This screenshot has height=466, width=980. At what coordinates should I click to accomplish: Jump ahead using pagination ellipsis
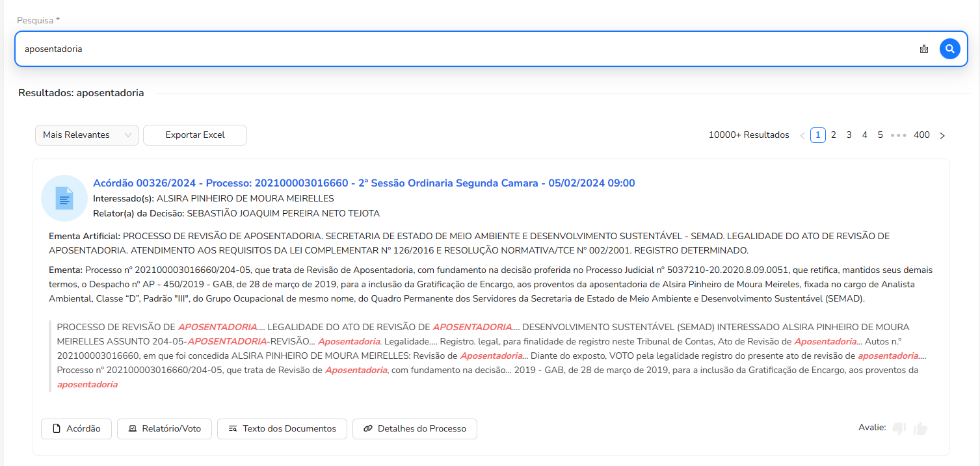tap(898, 135)
